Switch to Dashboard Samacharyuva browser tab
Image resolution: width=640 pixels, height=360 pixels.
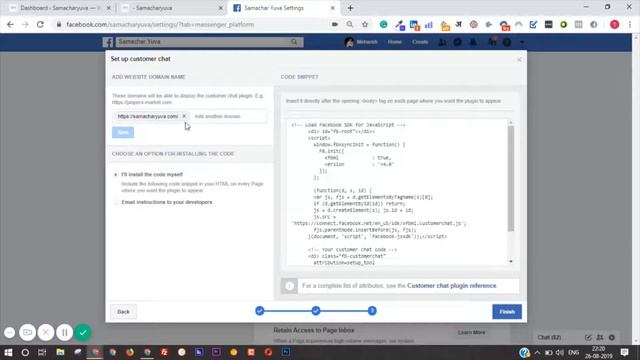[x=60, y=8]
